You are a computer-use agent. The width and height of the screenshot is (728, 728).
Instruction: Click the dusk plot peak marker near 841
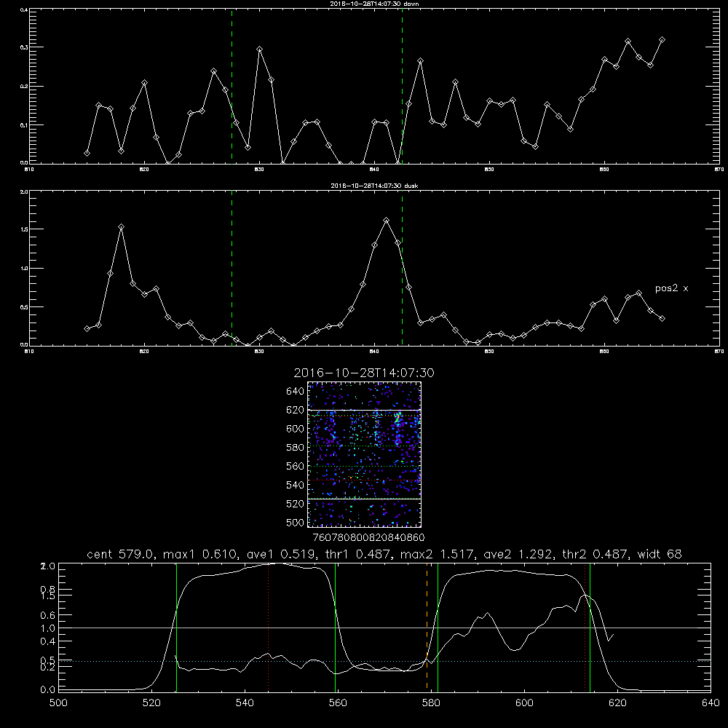point(387,220)
